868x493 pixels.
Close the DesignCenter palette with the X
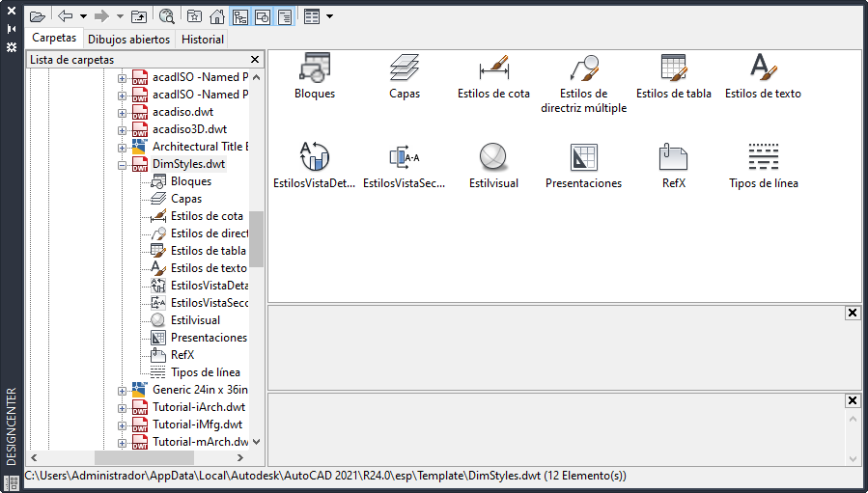(11, 11)
